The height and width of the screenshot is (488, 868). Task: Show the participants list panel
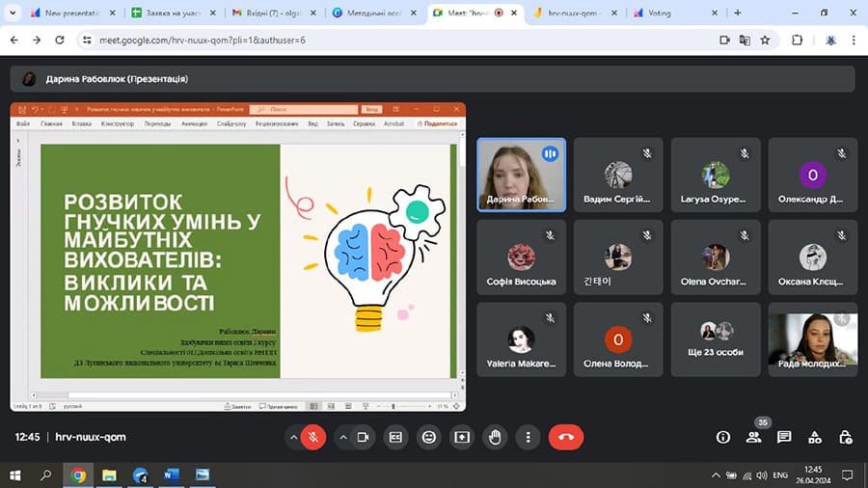tap(753, 437)
